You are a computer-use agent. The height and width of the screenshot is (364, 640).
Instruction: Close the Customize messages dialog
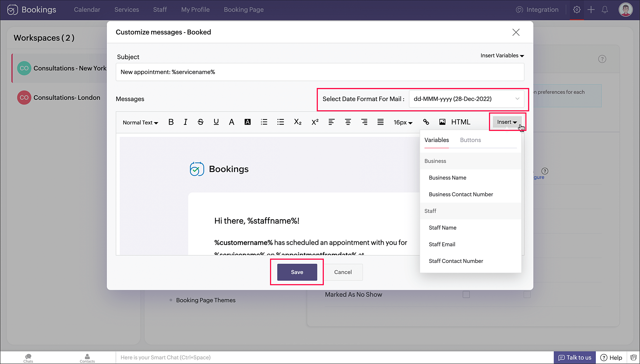(x=516, y=32)
